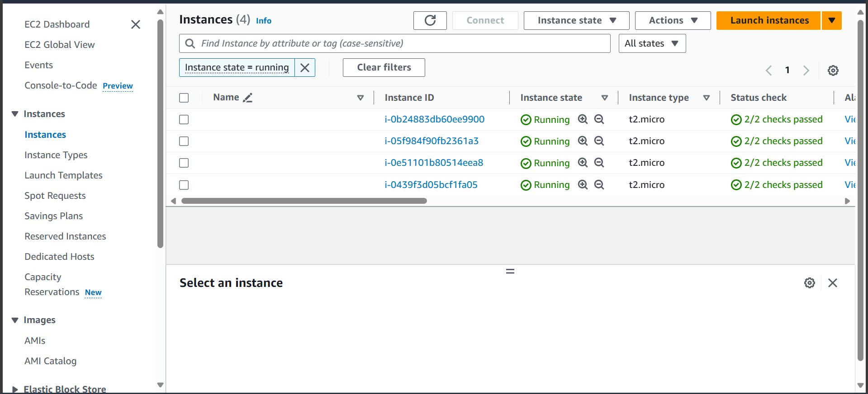Zoom out filter for i-0e51101b80514eea8 state
The height and width of the screenshot is (394, 868).
coord(599,163)
